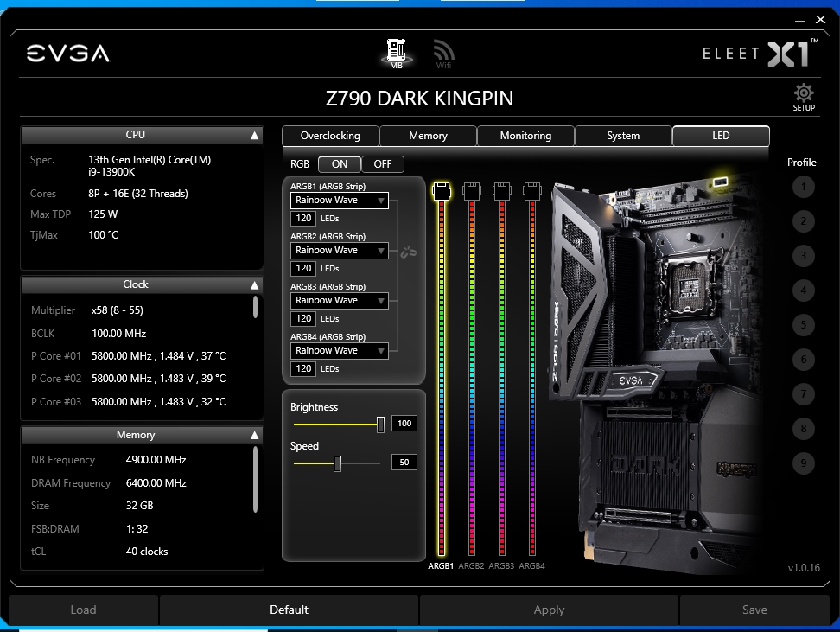Open ARGB2 effect dropdown
840x632 pixels.
click(339, 251)
